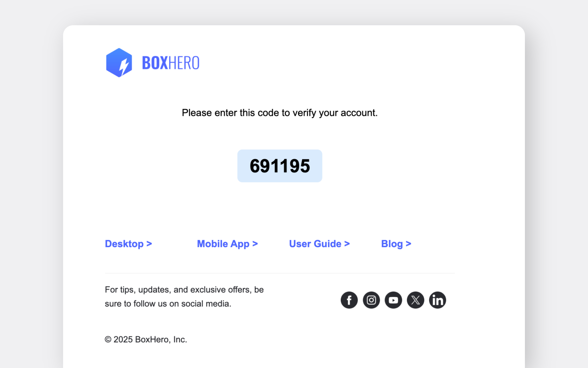Open the YouTube channel icon
Screen dimensions: 588x368
coord(393,300)
